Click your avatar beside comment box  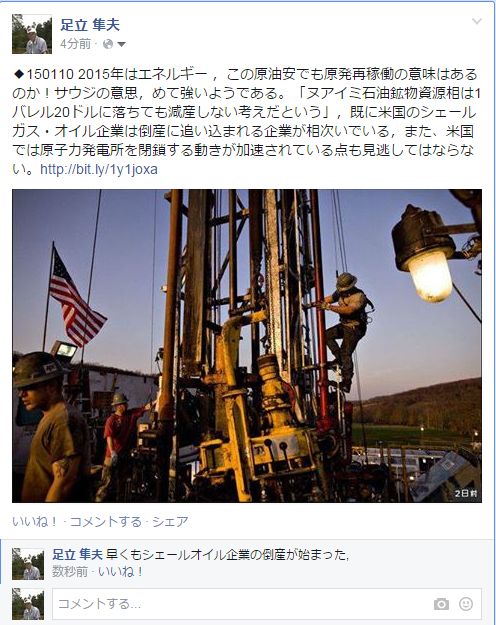(x=28, y=604)
